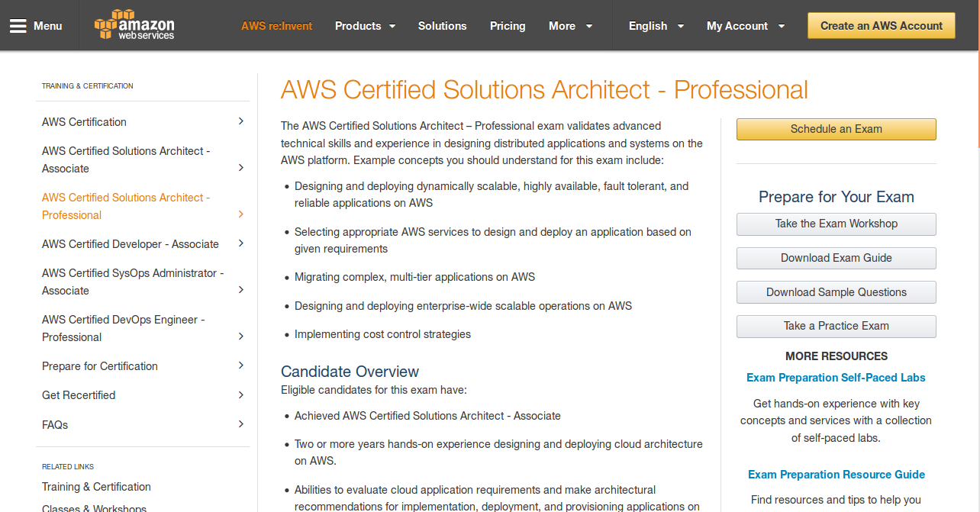980x512 pixels.
Task: Click Take the Exam Workshop button
Action: tap(837, 224)
